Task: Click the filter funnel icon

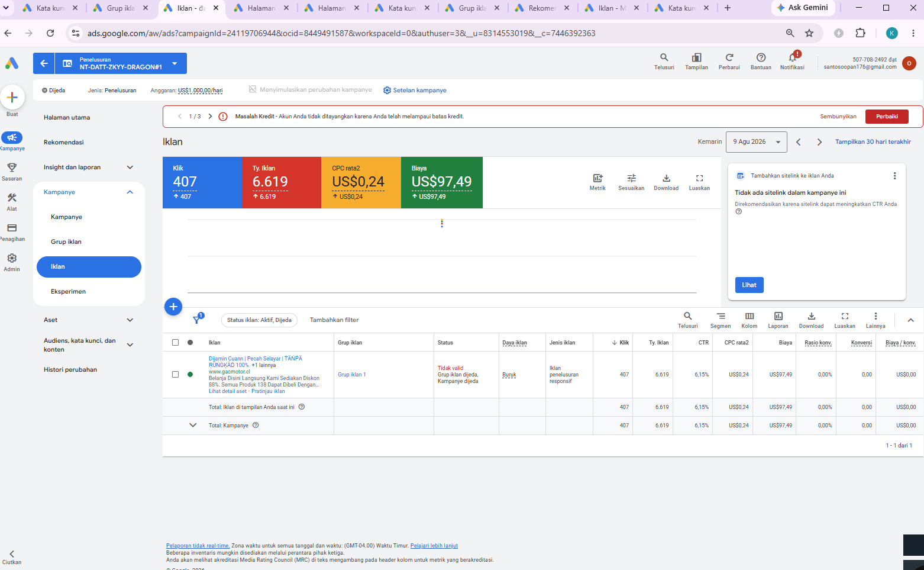Action: [x=197, y=320]
